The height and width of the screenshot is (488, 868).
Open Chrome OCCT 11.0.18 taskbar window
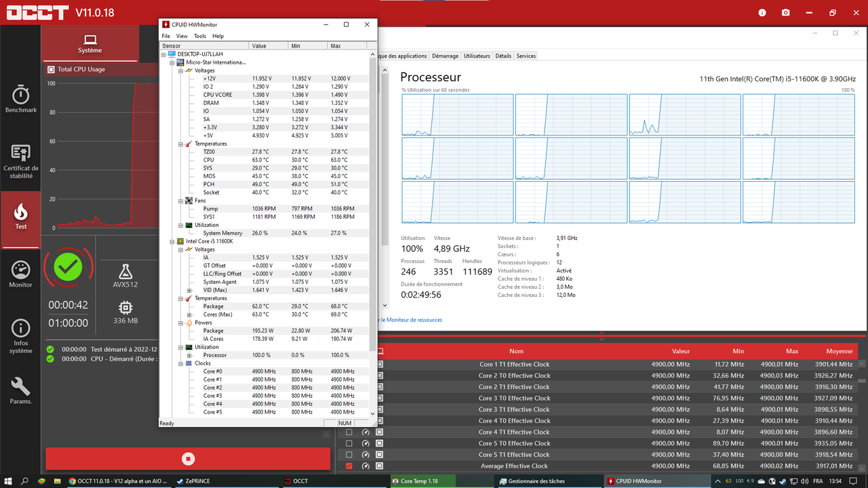coord(120,481)
